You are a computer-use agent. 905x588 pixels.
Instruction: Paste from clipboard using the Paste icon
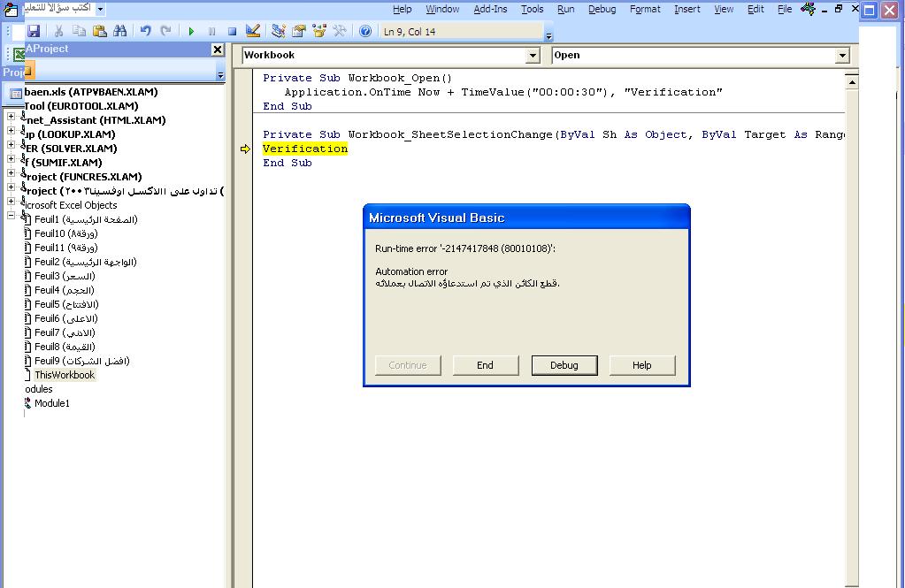pyautogui.click(x=99, y=31)
